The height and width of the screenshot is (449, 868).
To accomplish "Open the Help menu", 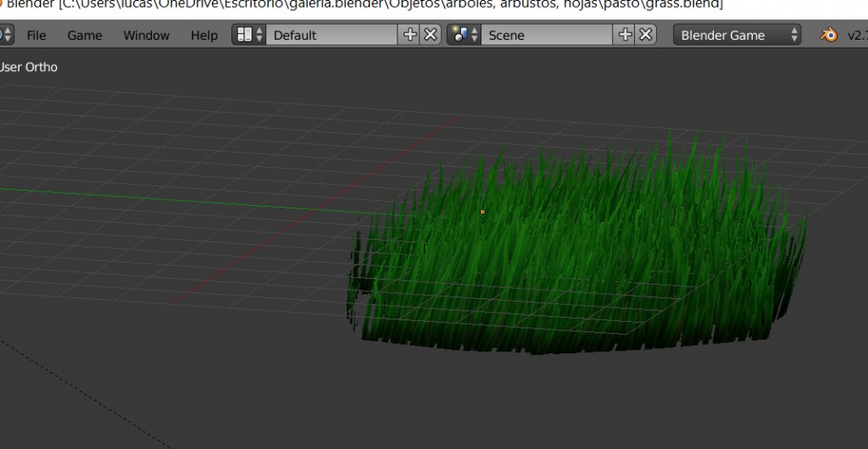I will pyautogui.click(x=203, y=36).
